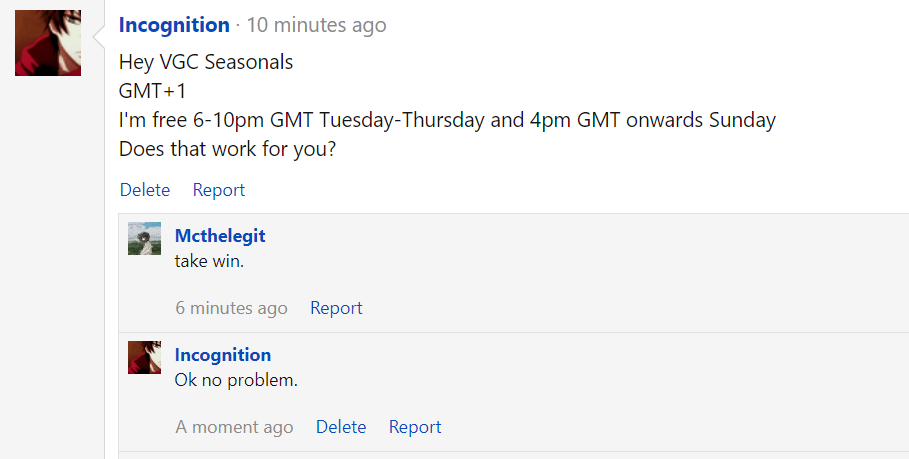
Task: Click the 'A moment ago' reply timestamp
Action: (234, 427)
